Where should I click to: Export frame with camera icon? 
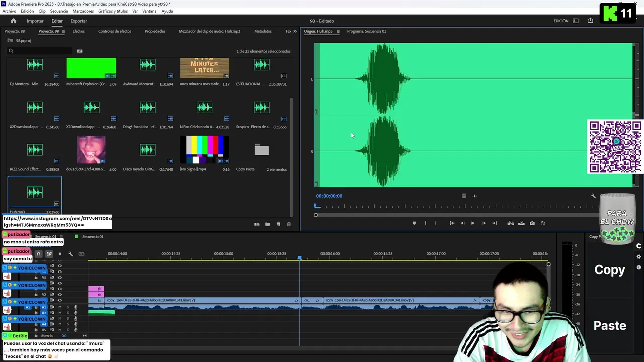coord(532,223)
